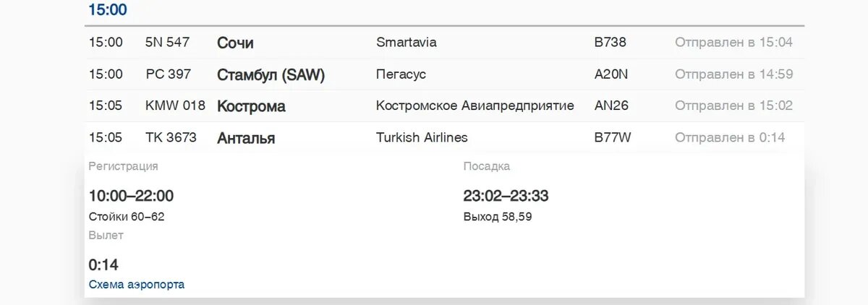868x305 pixels.
Task: Click status Отправлен в 0:14
Action: point(730,137)
